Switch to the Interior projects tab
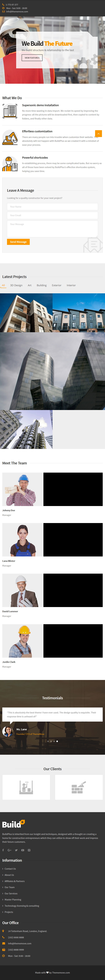105x980 pixels. (71, 285)
